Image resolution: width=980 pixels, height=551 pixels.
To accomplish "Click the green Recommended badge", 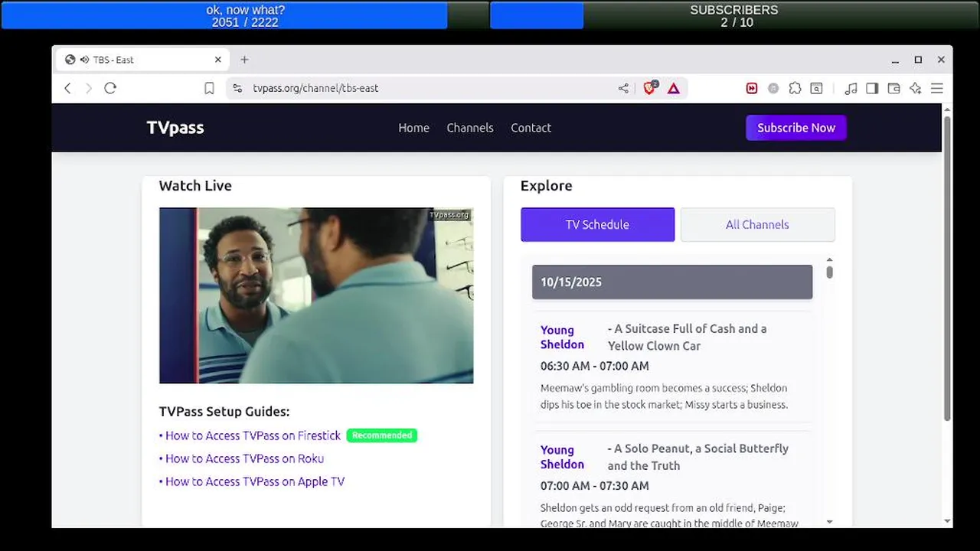I will click(382, 435).
